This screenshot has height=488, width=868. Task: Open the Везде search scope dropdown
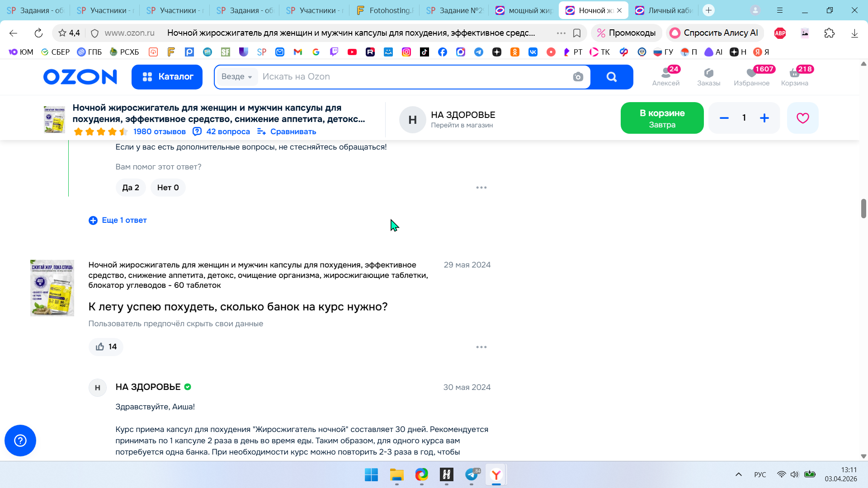[236, 77]
